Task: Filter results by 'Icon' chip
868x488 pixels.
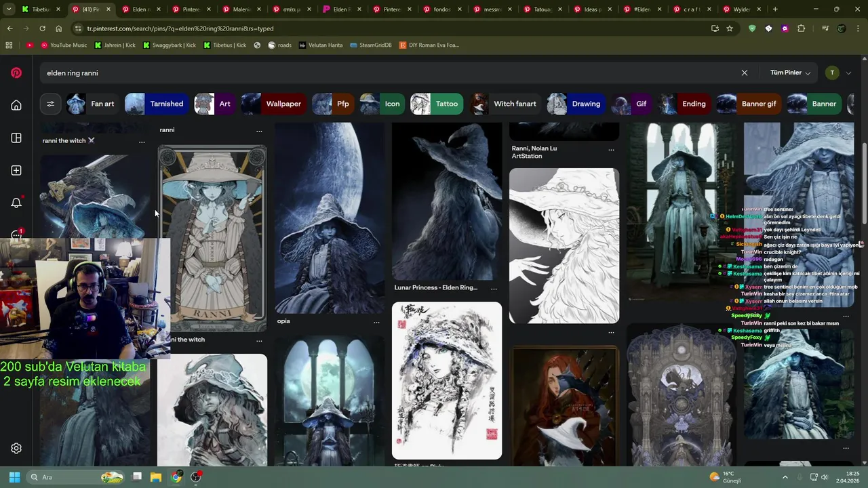Action: [383, 104]
